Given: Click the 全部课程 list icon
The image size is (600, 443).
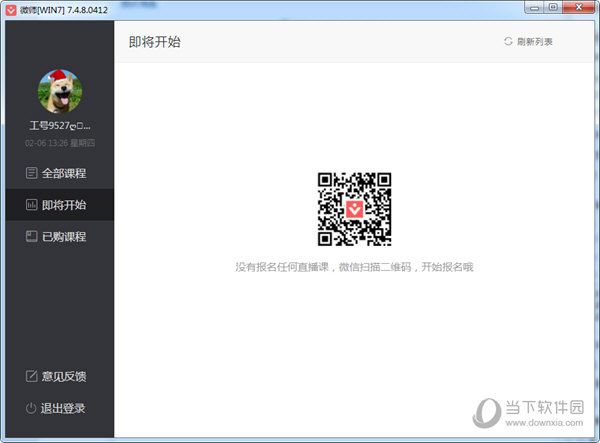Looking at the screenshot, I should [31, 173].
